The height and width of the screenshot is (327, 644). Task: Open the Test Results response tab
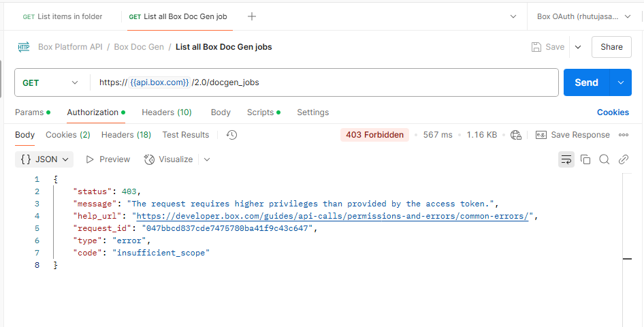[x=186, y=135]
